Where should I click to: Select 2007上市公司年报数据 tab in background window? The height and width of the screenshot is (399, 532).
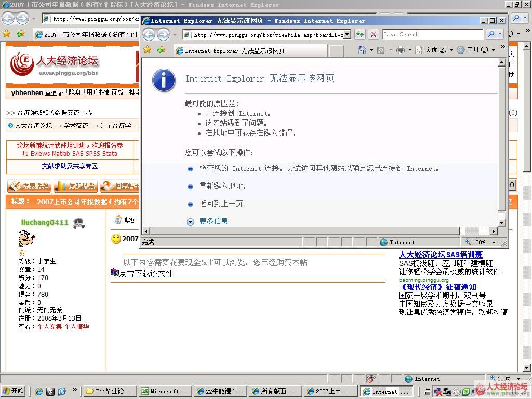(x=87, y=35)
